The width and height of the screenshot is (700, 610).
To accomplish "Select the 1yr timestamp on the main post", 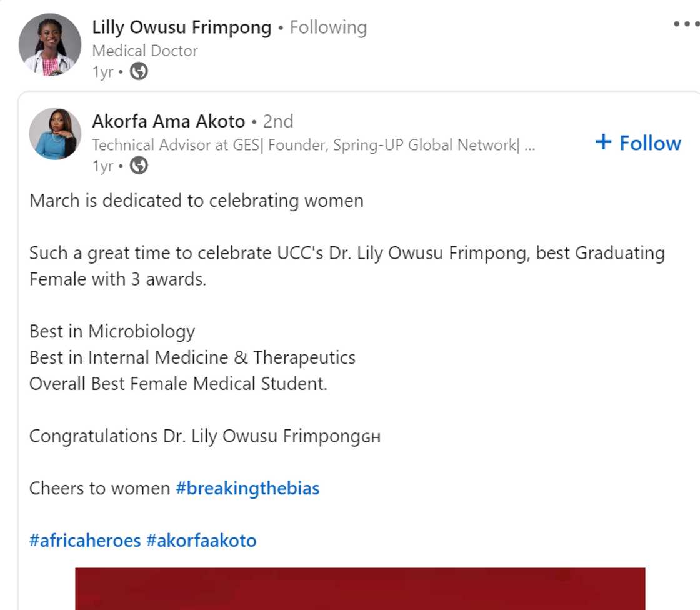I will point(102,72).
